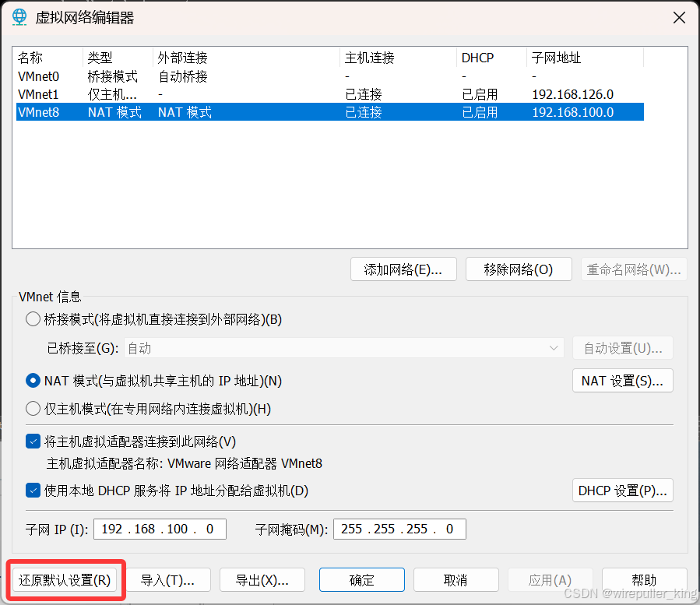Screen dimensions: 700x605
Task: Select the VMnet1 row
Action: pos(330,94)
